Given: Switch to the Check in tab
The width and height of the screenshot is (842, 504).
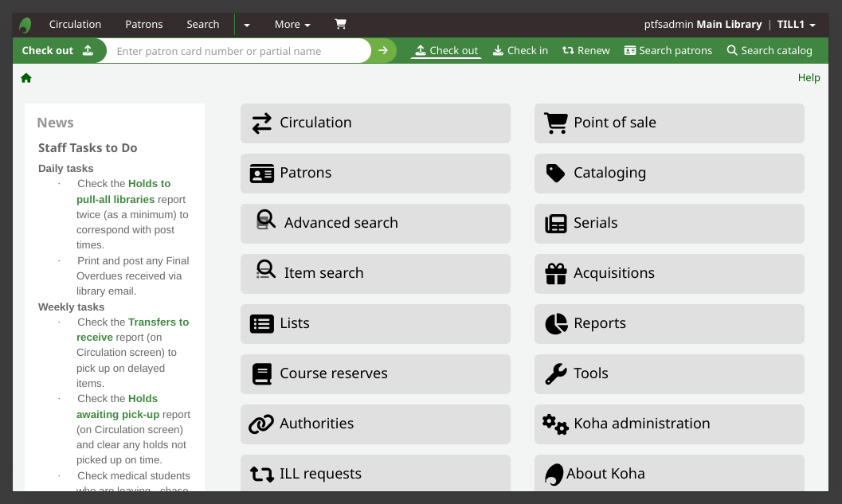Looking at the screenshot, I should [x=520, y=50].
